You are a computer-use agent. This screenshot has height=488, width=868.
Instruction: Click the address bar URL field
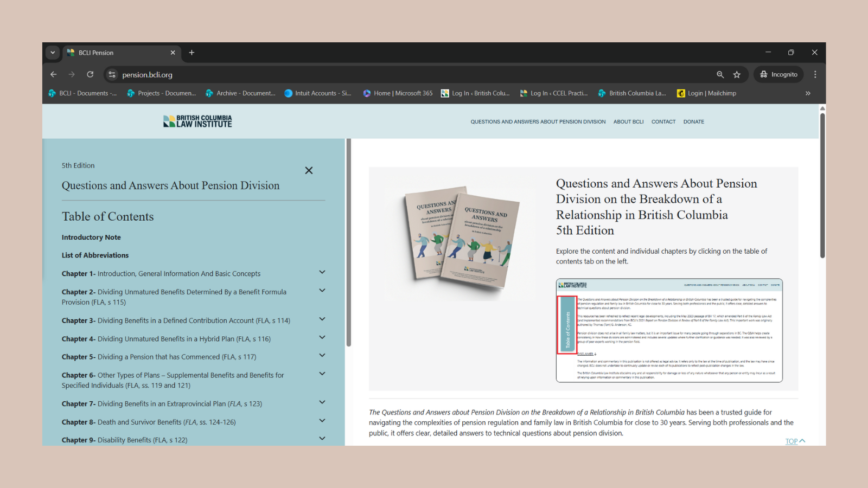pyautogui.click(x=380, y=74)
